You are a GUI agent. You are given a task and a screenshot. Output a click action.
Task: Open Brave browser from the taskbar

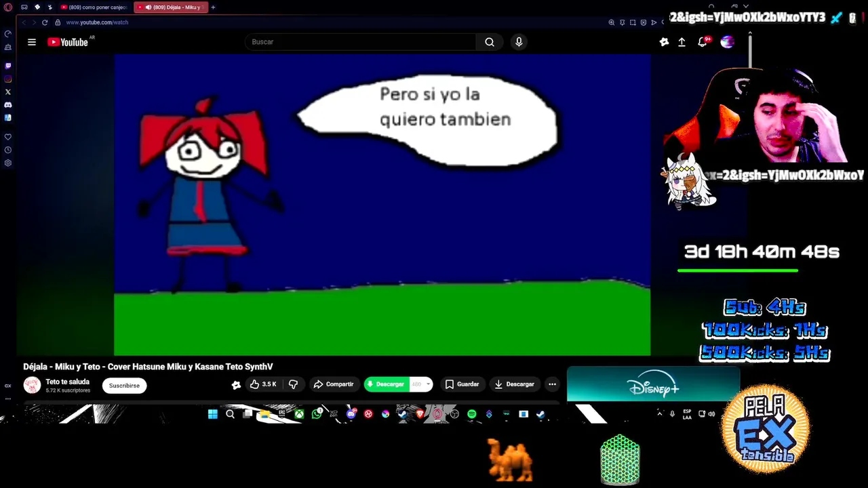pyautogui.click(x=420, y=414)
